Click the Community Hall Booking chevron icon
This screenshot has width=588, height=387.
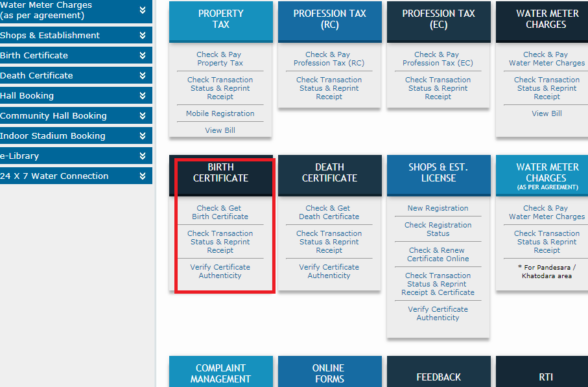click(x=143, y=116)
